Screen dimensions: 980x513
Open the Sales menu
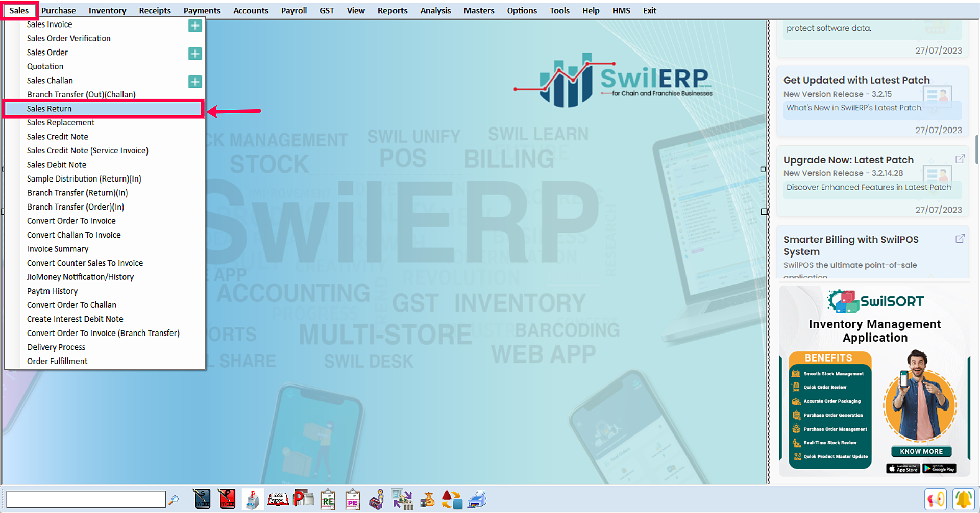click(19, 10)
